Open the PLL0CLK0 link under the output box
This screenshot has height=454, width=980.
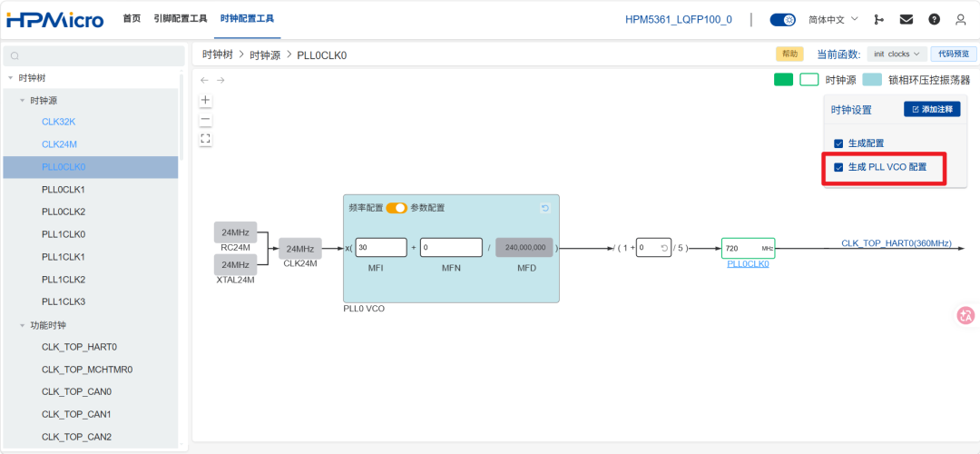click(x=748, y=264)
